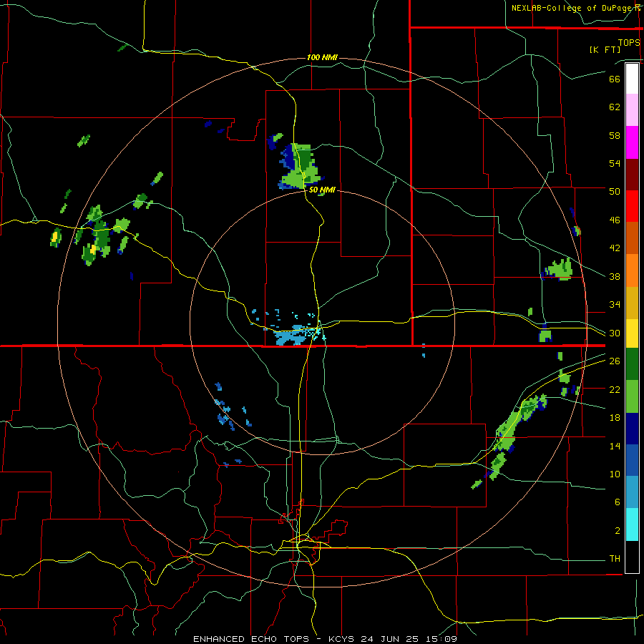Viewport: 644px width, 644px height.
Task: Click the '[K FT]' units label
Action: pyautogui.click(x=605, y=49)
